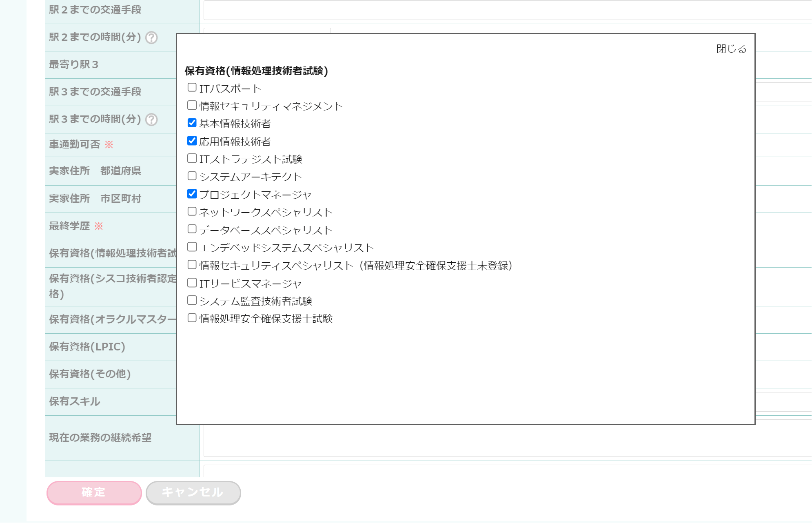Deselect the プロジェクトマネージャ checkbox

pos(192,194)
